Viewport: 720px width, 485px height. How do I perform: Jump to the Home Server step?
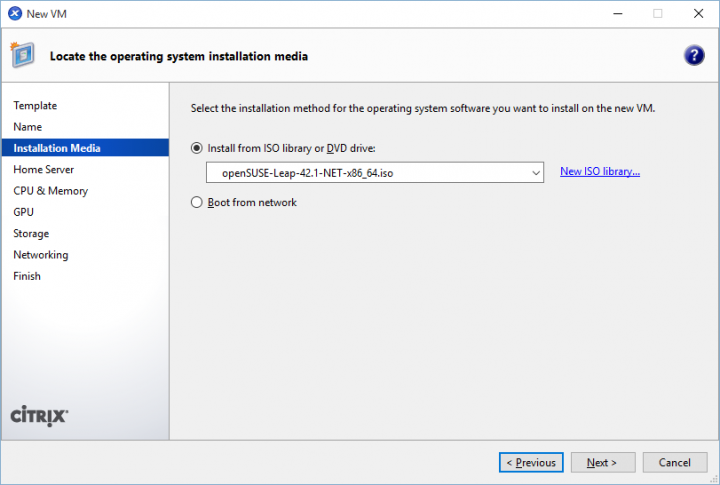44,170
